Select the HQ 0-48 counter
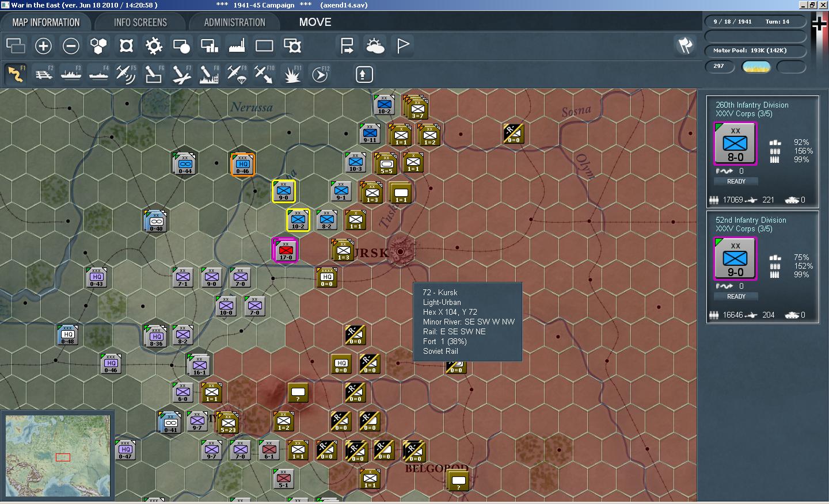Viewport: 829px width, 504px height. [x=68, y=335]
